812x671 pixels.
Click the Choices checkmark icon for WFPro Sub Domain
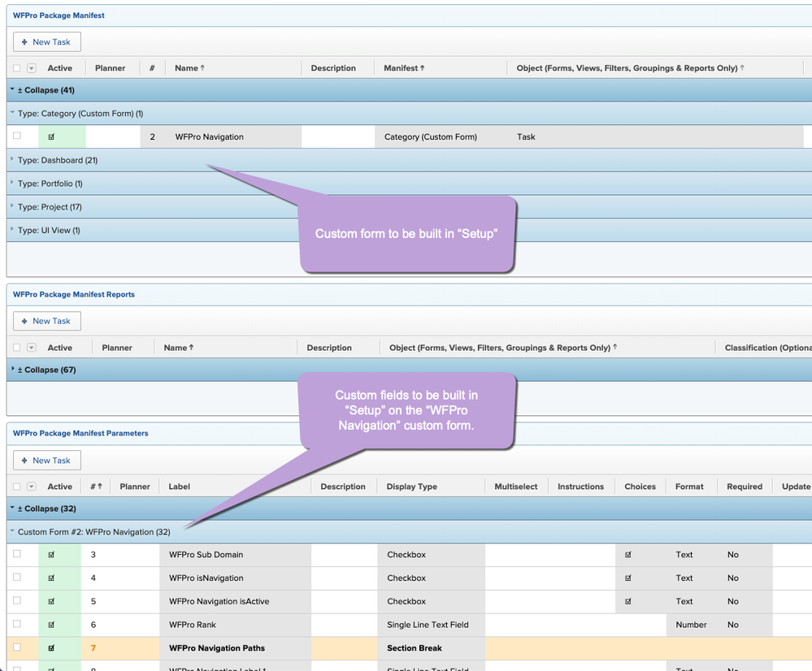coord(628,555)
